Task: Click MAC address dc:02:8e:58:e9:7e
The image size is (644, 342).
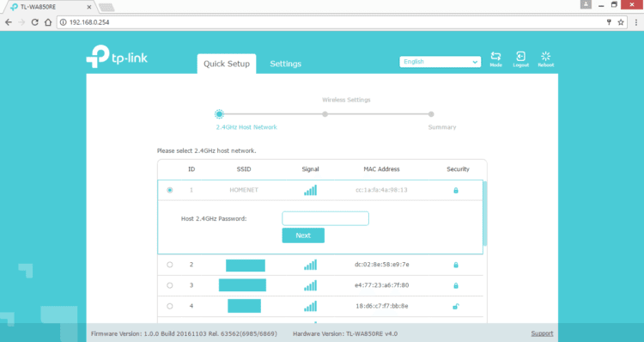Action: (382, 265)
